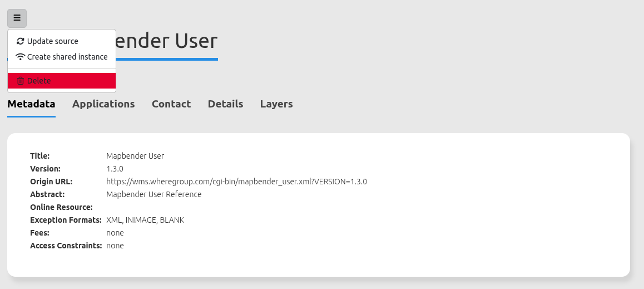
Task: Select Create shared instance from menu
Action: coord(67,57)
